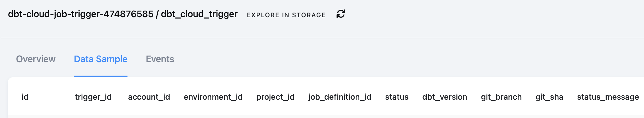Click the blue underline beneath Data Sample
Screen dimensions: 644x118
(x=101, y=76)
